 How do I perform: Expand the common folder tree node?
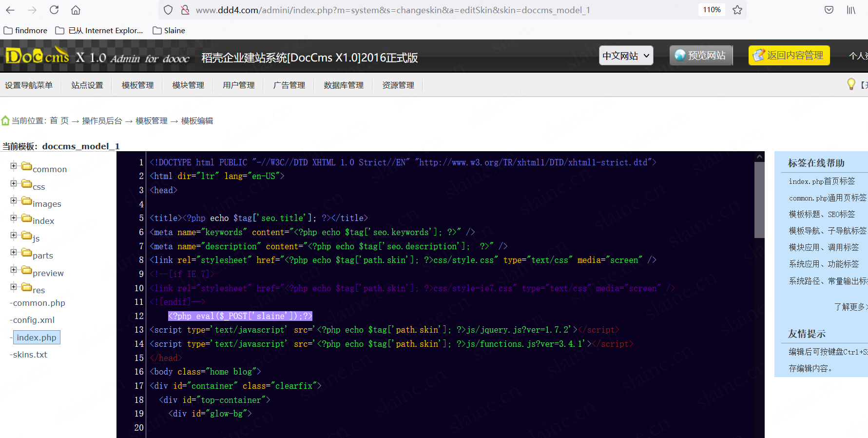(14, 166)
